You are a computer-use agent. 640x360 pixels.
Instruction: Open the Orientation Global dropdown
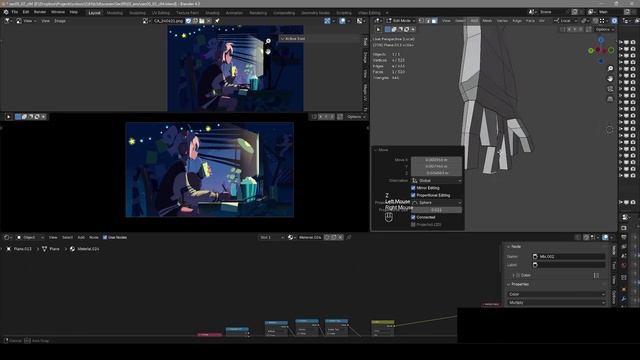tap(436, 180)
